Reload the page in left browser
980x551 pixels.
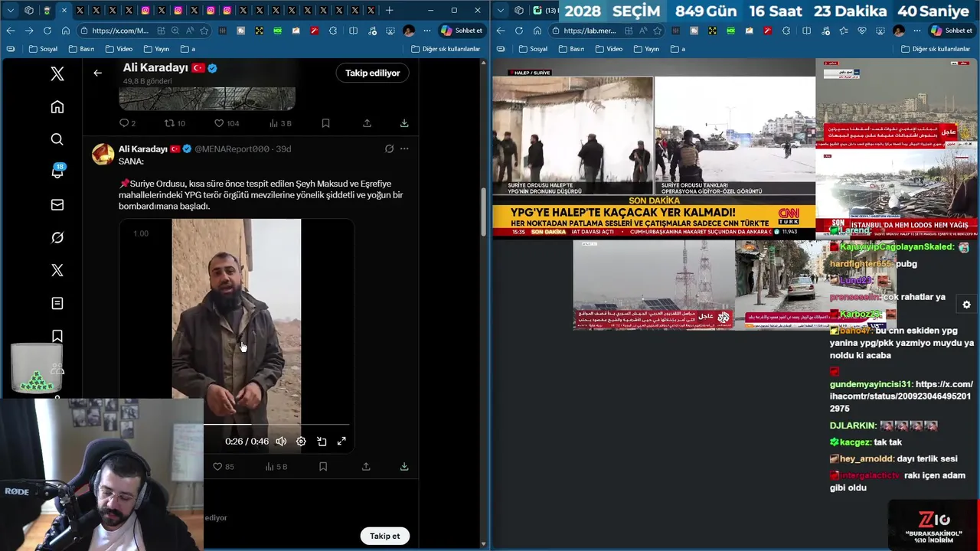click(47, 31)
